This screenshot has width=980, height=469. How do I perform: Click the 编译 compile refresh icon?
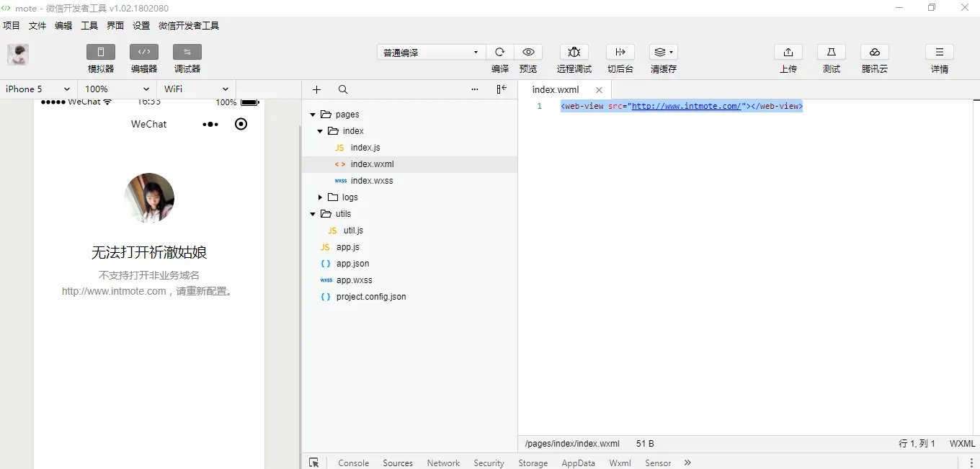(x=500, y=52)
